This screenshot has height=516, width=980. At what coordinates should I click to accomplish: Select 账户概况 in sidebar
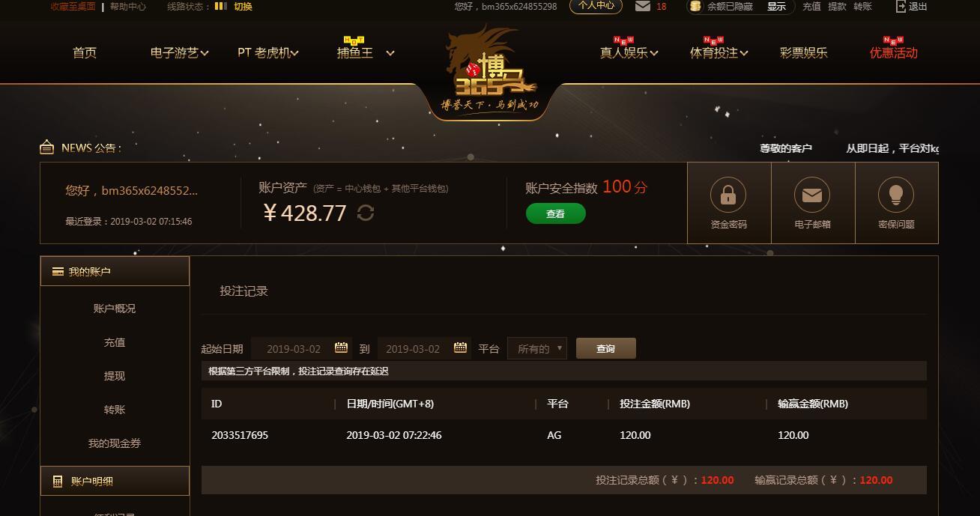coord(115,309)
